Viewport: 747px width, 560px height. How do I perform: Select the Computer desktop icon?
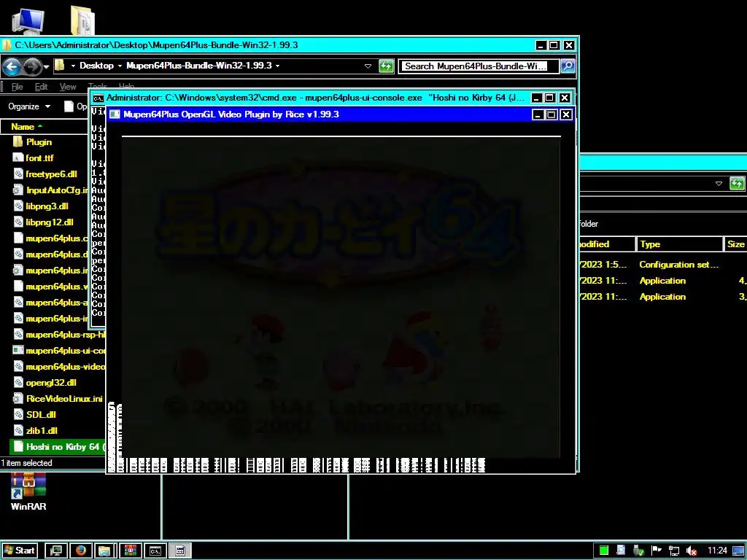coord(28,20)
